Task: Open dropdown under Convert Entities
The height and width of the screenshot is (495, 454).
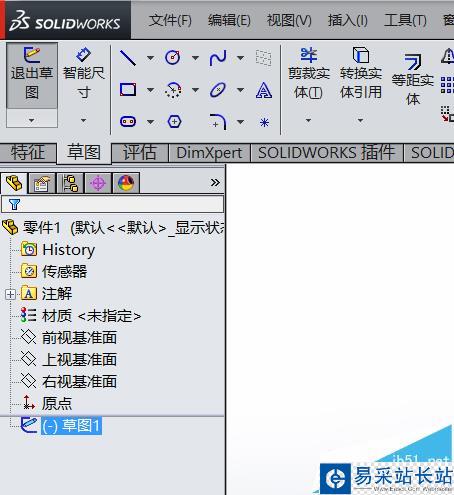Action: (x=360, y=120)
